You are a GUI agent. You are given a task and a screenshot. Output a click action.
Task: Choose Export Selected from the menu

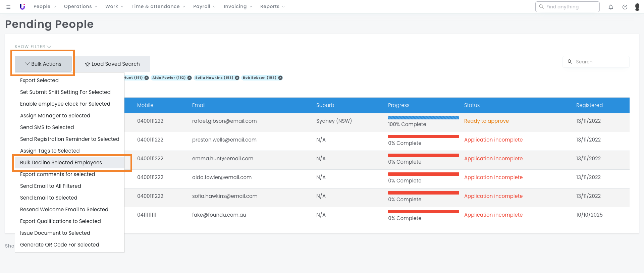click(x=39, y=80)
